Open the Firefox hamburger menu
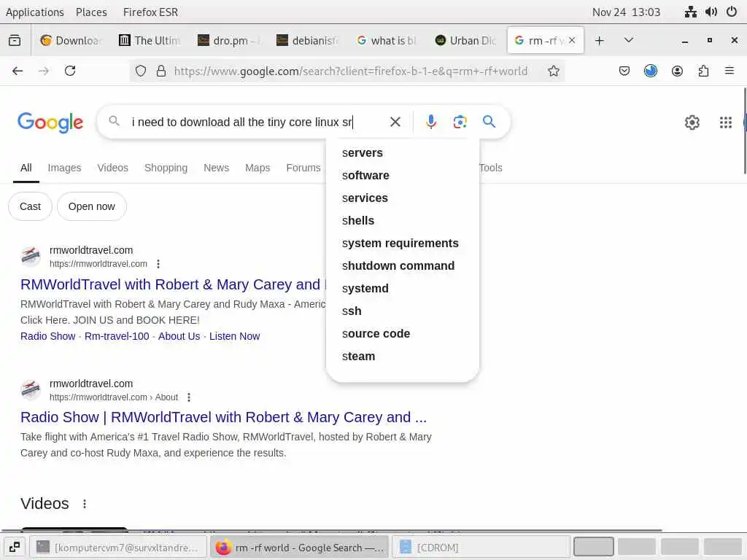This screenshot has height=560, width=747. click(x=729, y=71)
